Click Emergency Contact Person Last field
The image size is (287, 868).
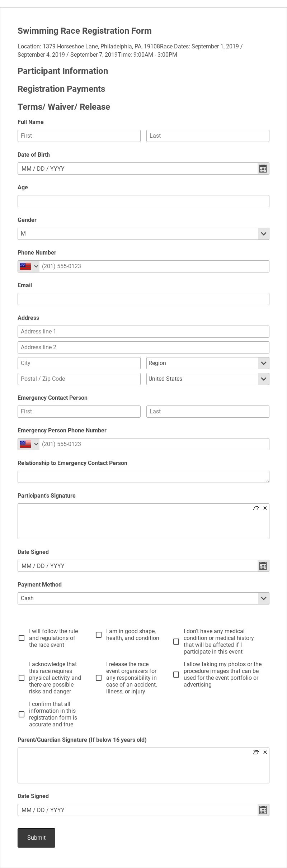pyautogui.click(x=208, y=412)
